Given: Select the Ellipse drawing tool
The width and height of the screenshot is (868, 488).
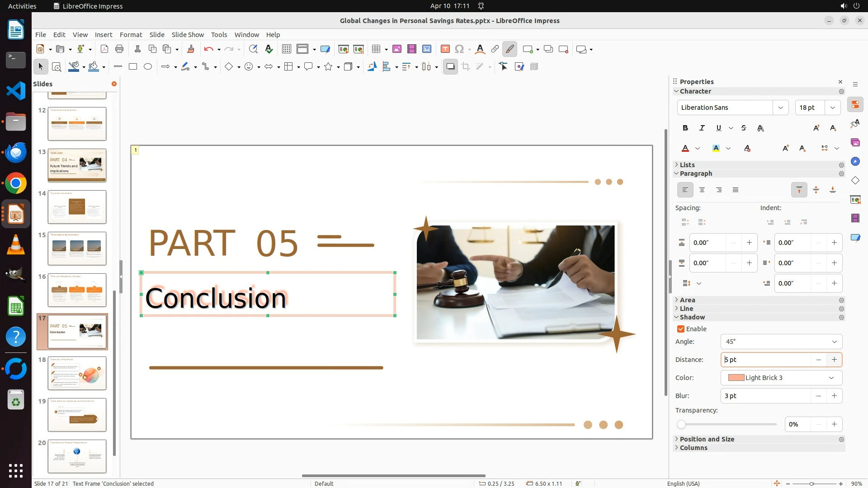Looking at the screenshot, I should [148, 67].
